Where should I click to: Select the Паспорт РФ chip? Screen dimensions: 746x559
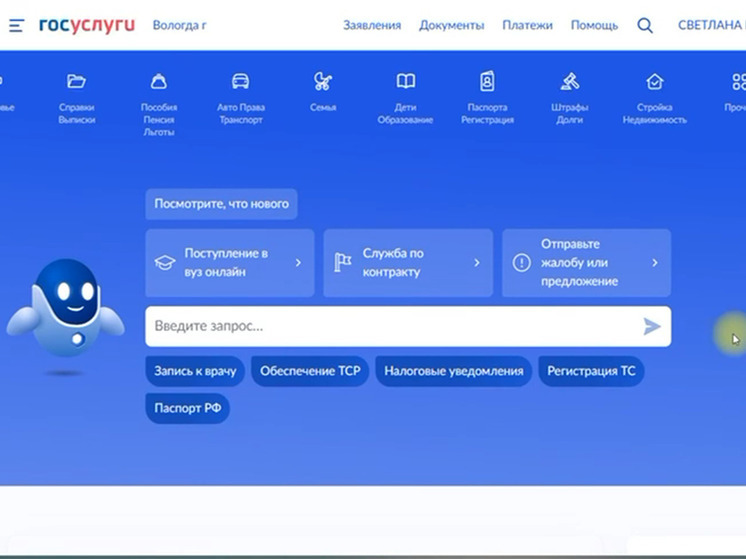187,408
